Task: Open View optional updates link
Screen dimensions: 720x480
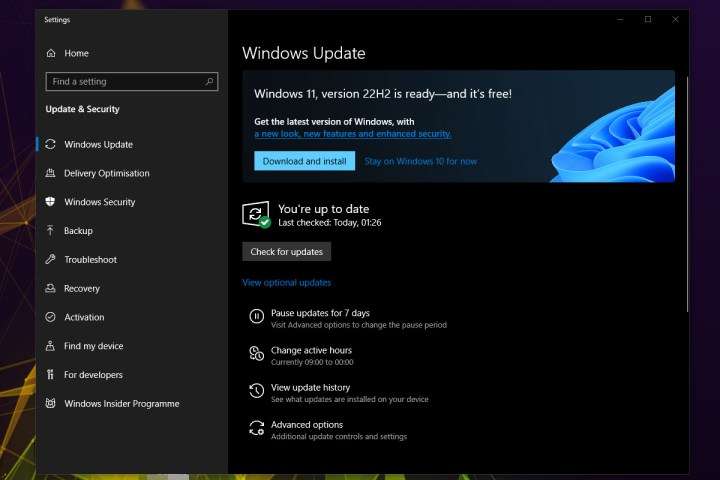Action: click(x=287, y=282)
